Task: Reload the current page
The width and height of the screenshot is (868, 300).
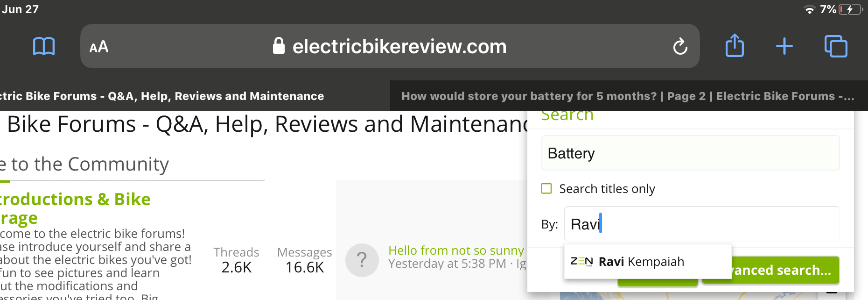Action: tap(680, 46)
